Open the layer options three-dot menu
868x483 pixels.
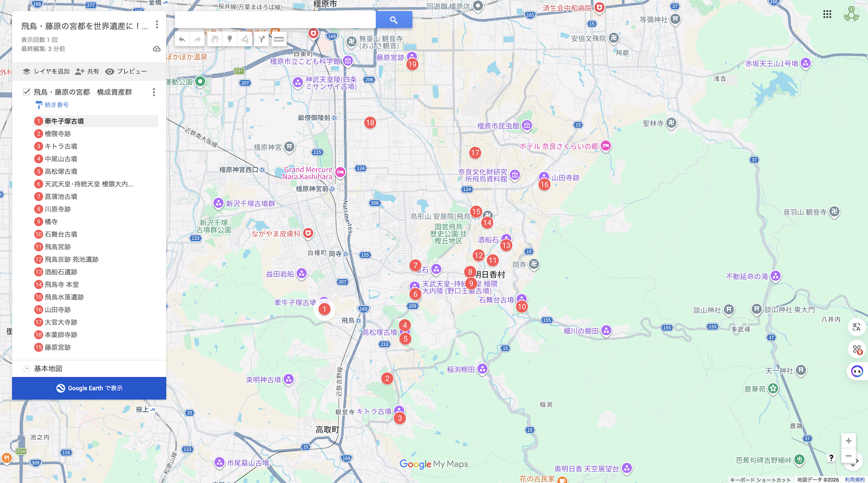click(x=154, y=92)
